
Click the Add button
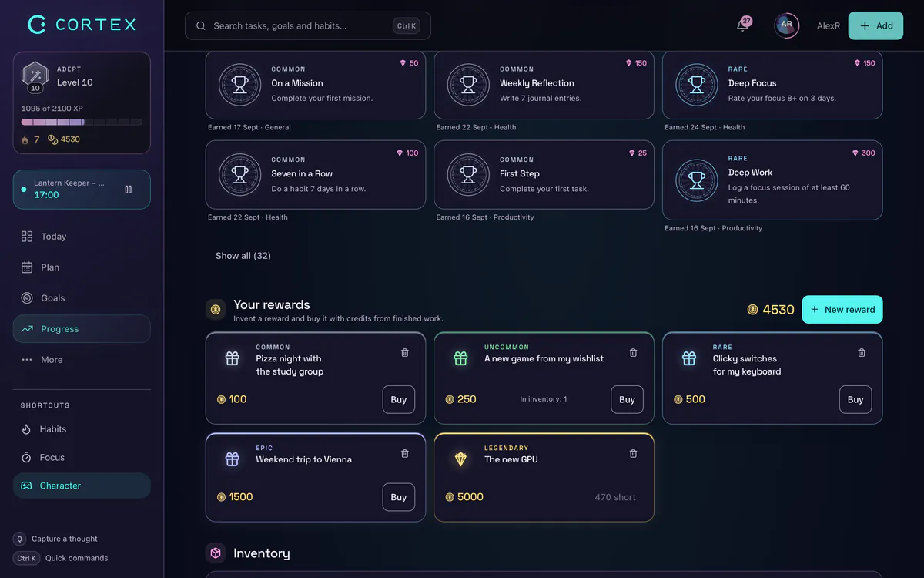(875, 25)
